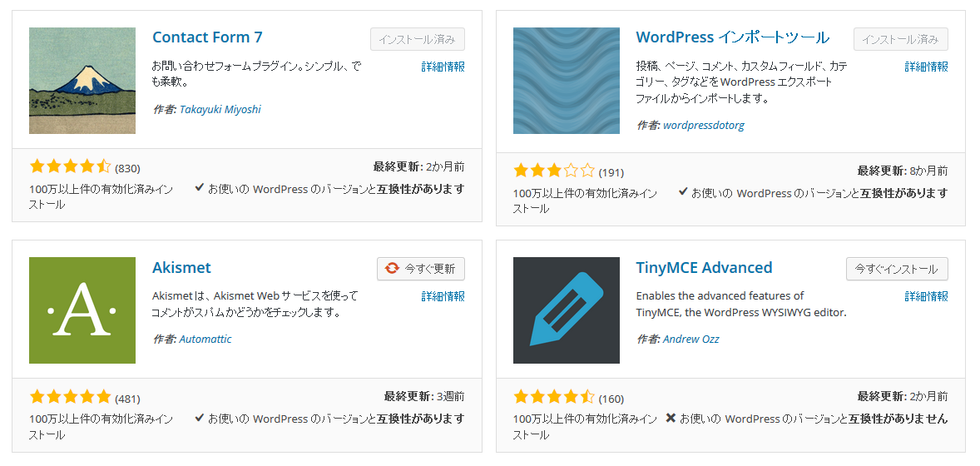This screenshot has height=466, width=980.
Task: Click the TinyMCE Advanced star rating
Action: point(554,397)
